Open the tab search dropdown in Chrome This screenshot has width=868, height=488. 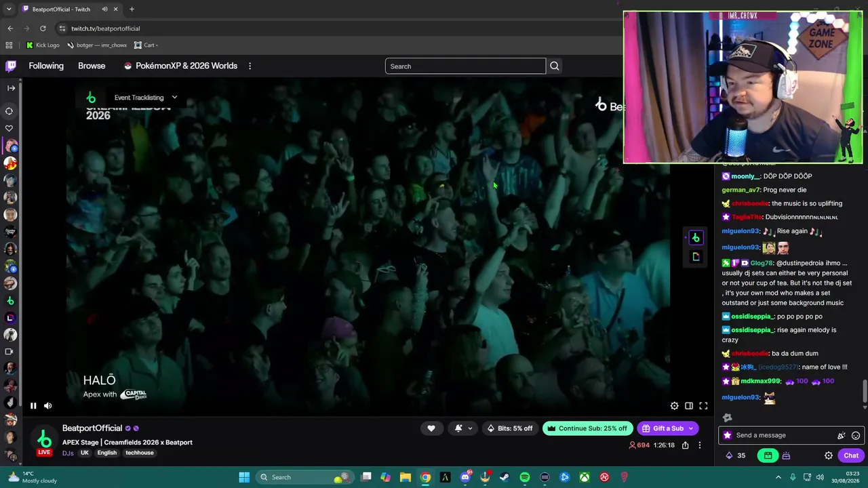(9, 9)
